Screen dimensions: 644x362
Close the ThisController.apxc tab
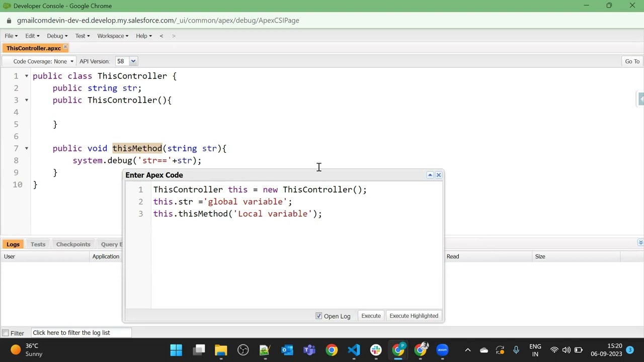click(65, 47)
